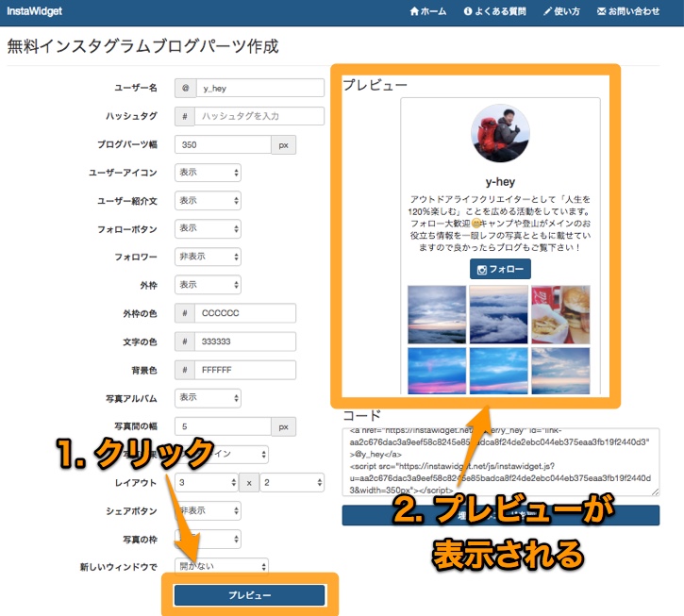
Task: Click the home icon in navbar
Action: (414, 11)
